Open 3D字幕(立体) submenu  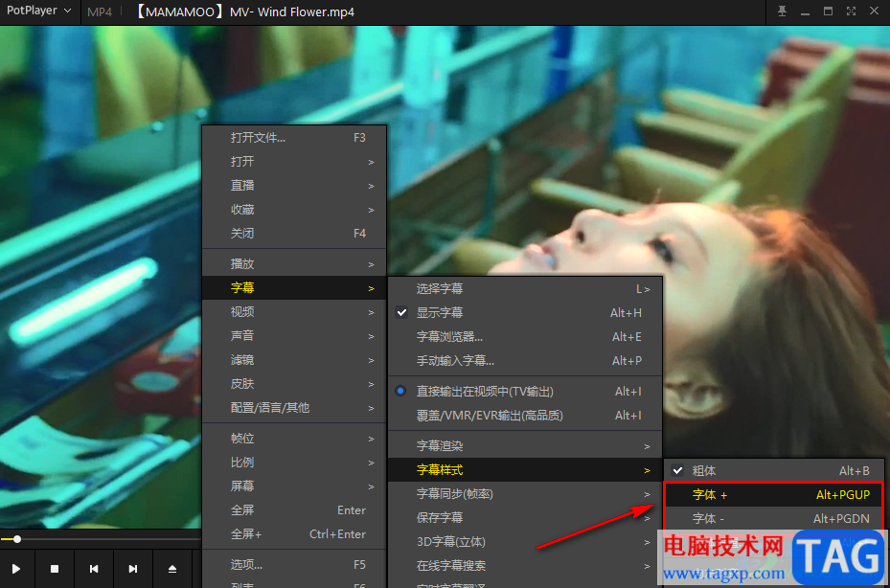pyautogui.click(x=525, y=541)
